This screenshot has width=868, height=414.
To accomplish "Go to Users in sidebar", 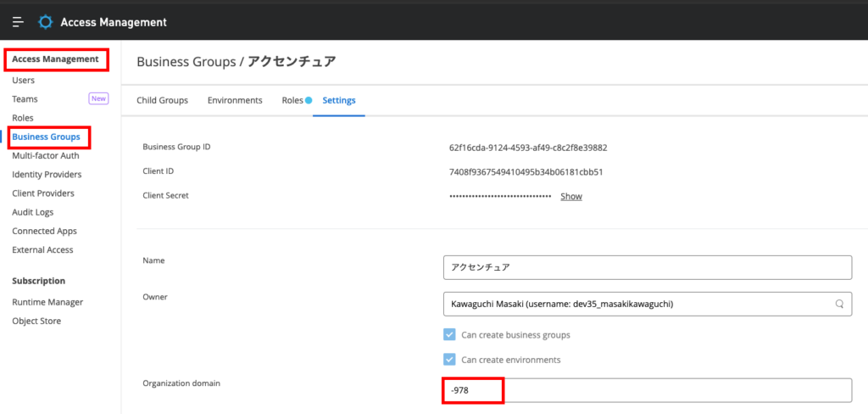I will coord(24,80).
